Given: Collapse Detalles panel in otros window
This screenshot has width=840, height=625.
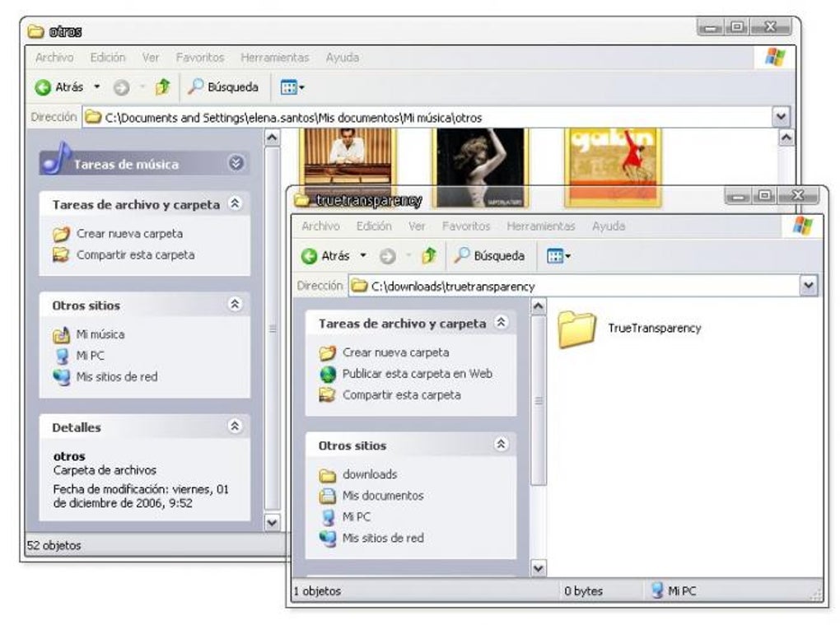Looking at the screenshot, I should click(x=235, y=427).
